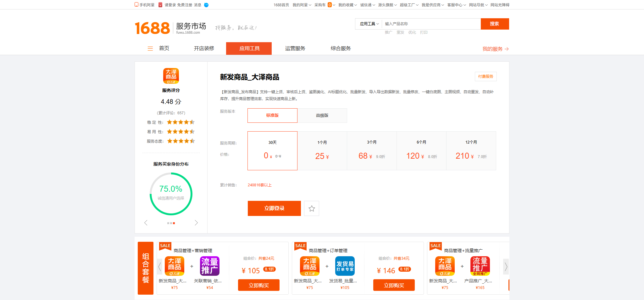Choose the 12个月 210¥ period

[x=471, y=151]
